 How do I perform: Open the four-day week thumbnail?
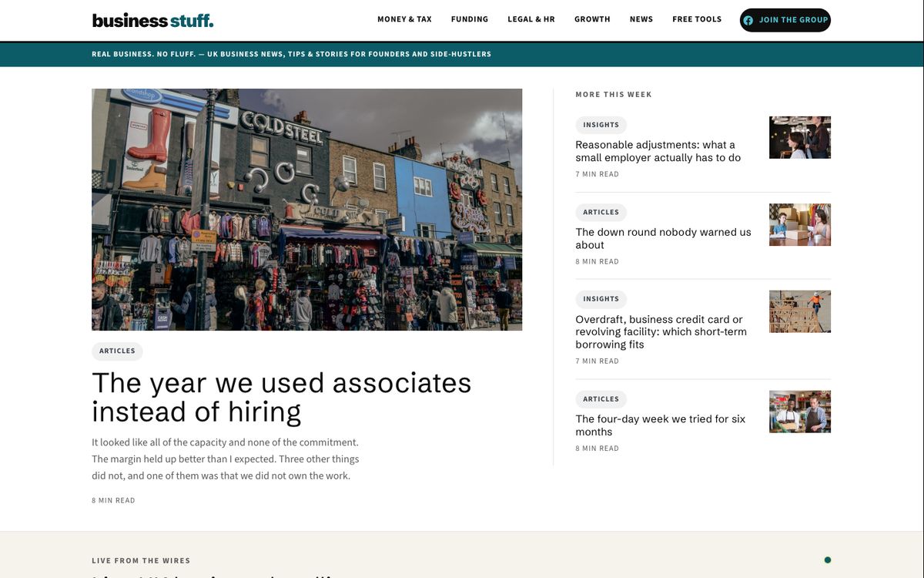(800, 412)
